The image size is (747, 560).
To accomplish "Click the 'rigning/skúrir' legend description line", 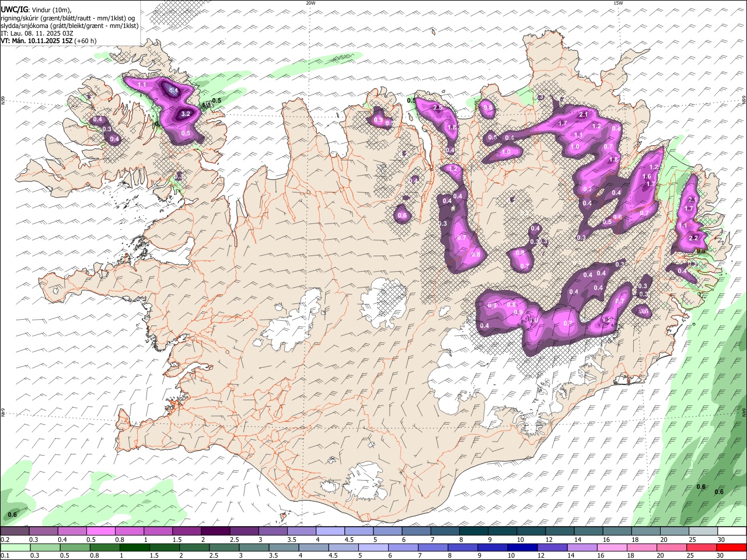I will [68, 17].
